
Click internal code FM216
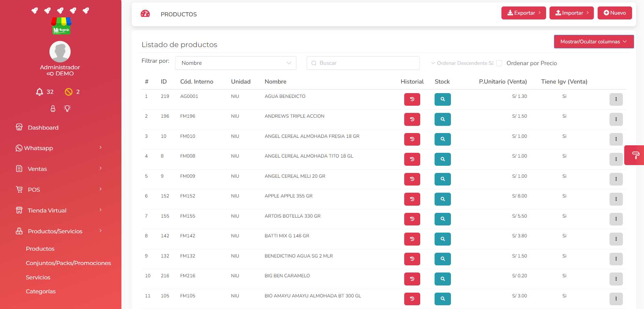point(188,276)
